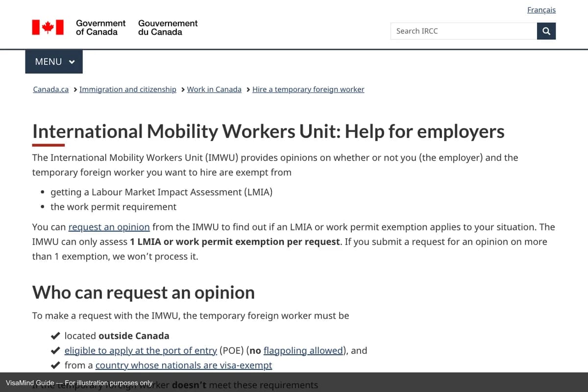The image size is (588, 392).
Task: Click chevron before "Hire a temporary foreign worker"
Action: [248, 90]
